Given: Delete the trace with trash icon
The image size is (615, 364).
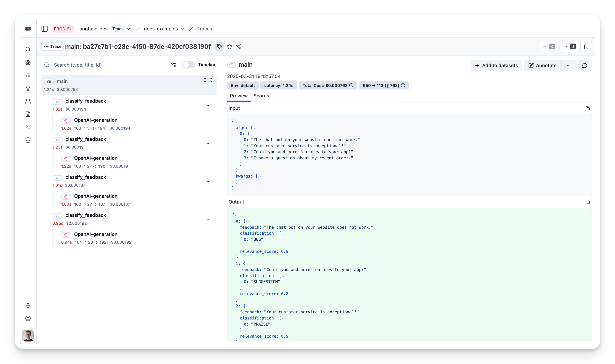Looking at the screenshot, I should tap(586, 47).
